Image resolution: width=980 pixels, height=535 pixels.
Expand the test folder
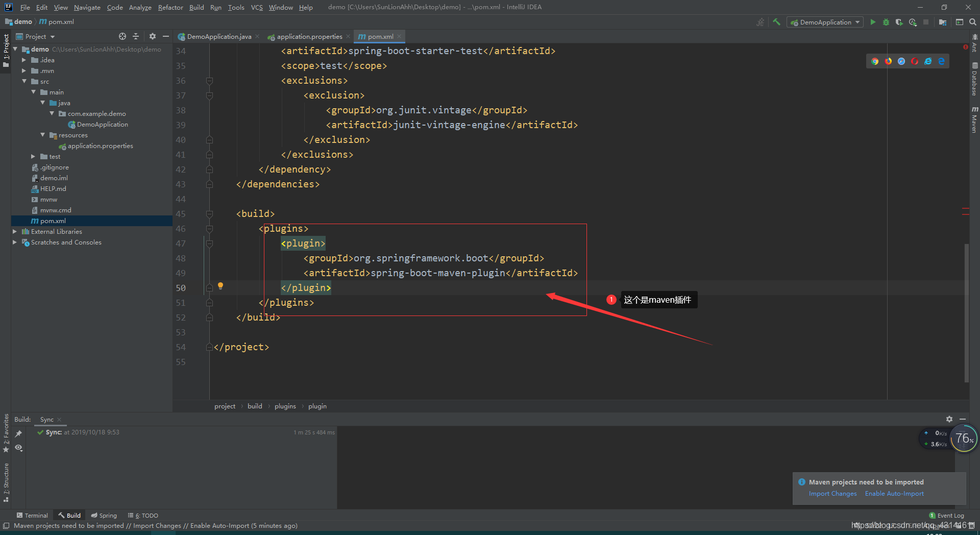[x=33, y=156]
